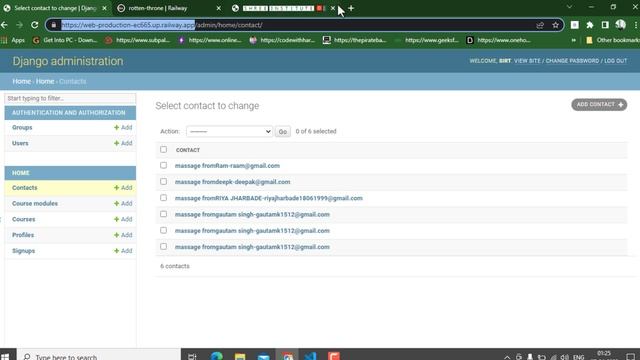
Task: Open the codewithhar bookmark
Action: coord(282,40)
